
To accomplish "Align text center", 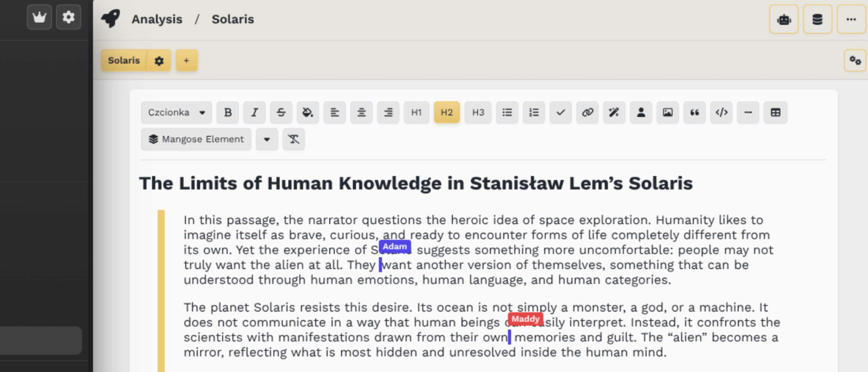I will click(361, 112).
